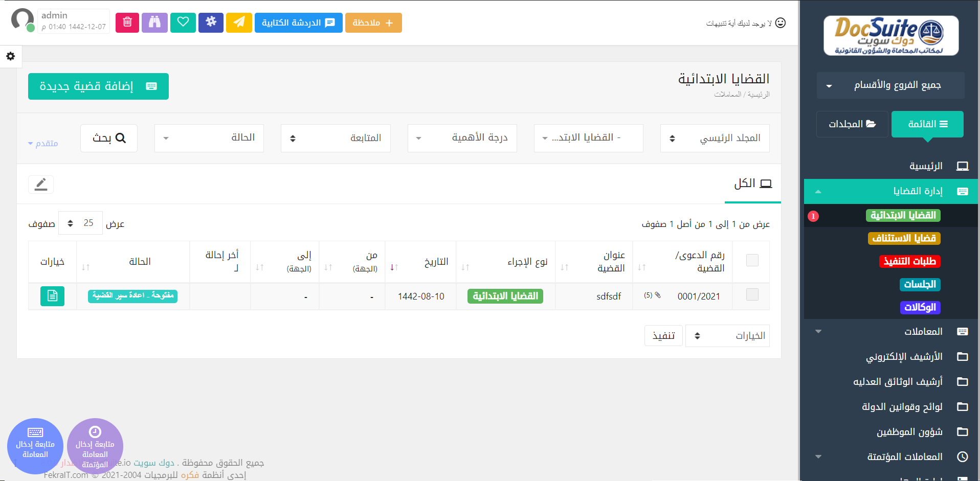Click the green القضايا الابتدائية type badge in row
This screenshot has width=980, height=481.
505,296
